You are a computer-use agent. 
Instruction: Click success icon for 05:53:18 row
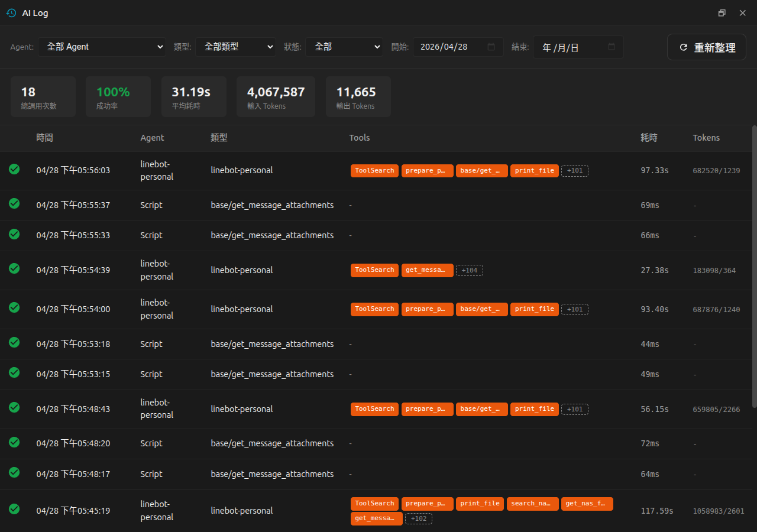point(14,342)
